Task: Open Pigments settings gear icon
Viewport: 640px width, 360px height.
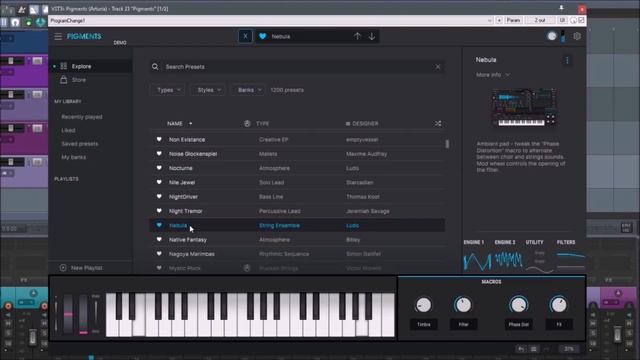Action: point(577,36)
